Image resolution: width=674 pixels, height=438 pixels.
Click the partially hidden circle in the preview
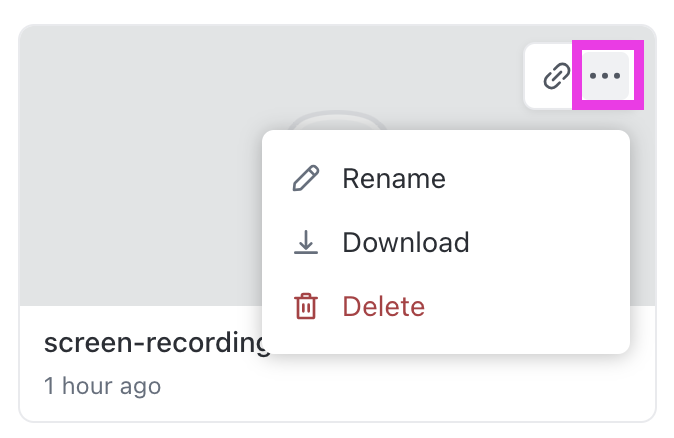click(x=337, y=121)
